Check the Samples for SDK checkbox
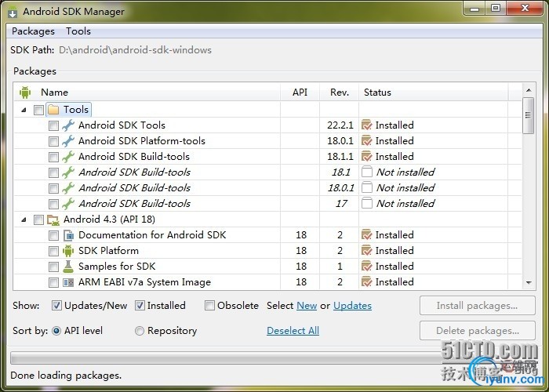Image resolution: width=549 pixels, height=392 pixels. coord(53,267)
